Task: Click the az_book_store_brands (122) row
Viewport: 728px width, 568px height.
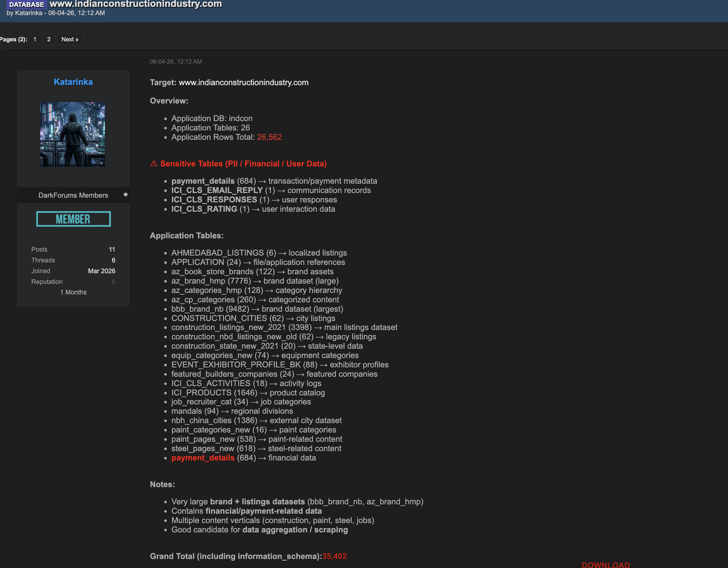Action: coord(252,272)
